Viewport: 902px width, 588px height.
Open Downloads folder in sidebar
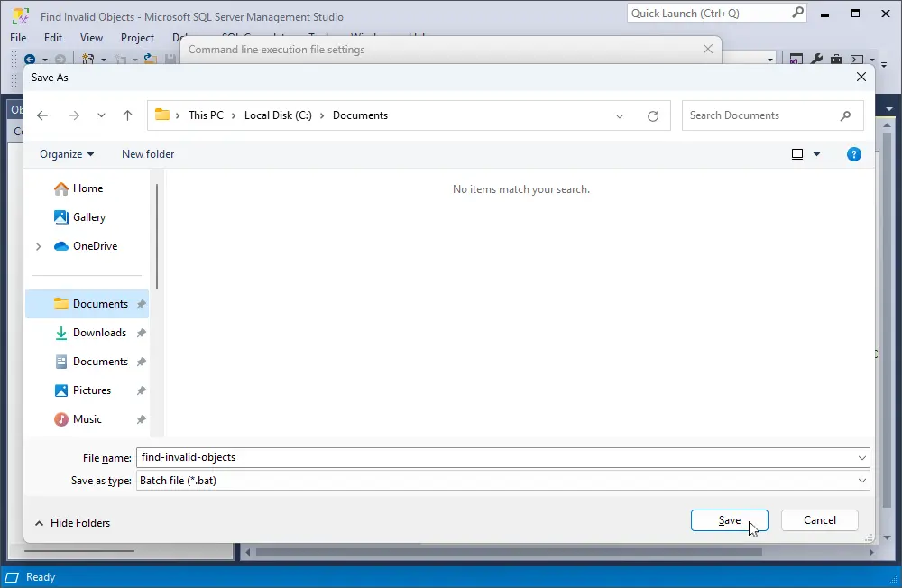(99, 333)
